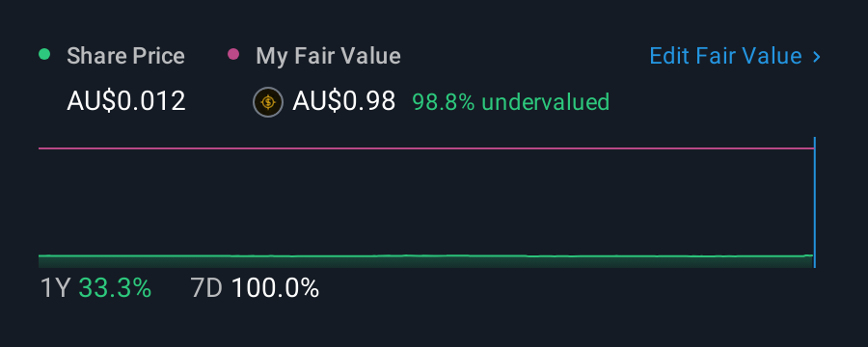868x347 pixels.
Task: Click the pink fair value line on chart
Action: [x=426, y=148]
